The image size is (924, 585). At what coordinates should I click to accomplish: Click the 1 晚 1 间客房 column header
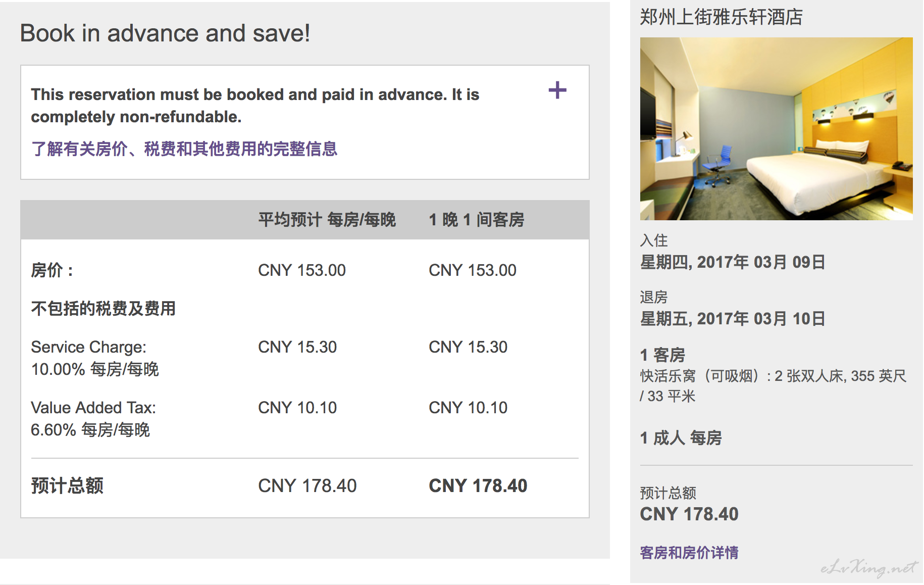tap(477, 220)
